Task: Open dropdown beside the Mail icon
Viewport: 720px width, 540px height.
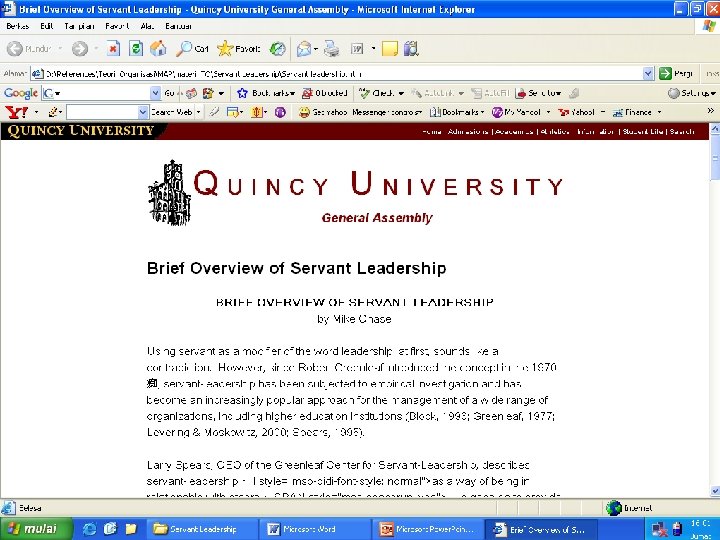Action: [x=316, y=49]
